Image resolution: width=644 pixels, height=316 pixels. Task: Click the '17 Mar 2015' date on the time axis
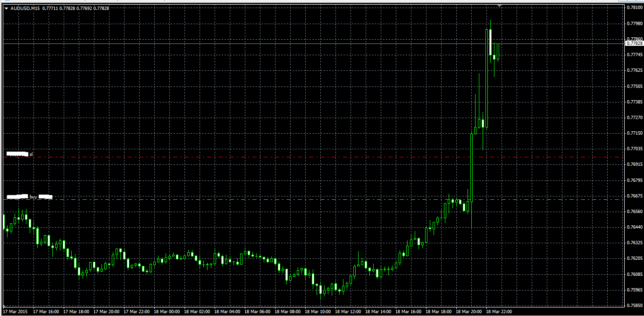coord(16,312)
